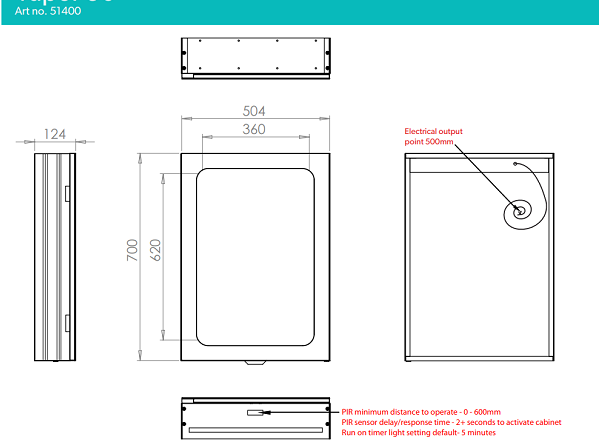
Task: Select the top view cabinet drawing
Action: tap(255, 56)
